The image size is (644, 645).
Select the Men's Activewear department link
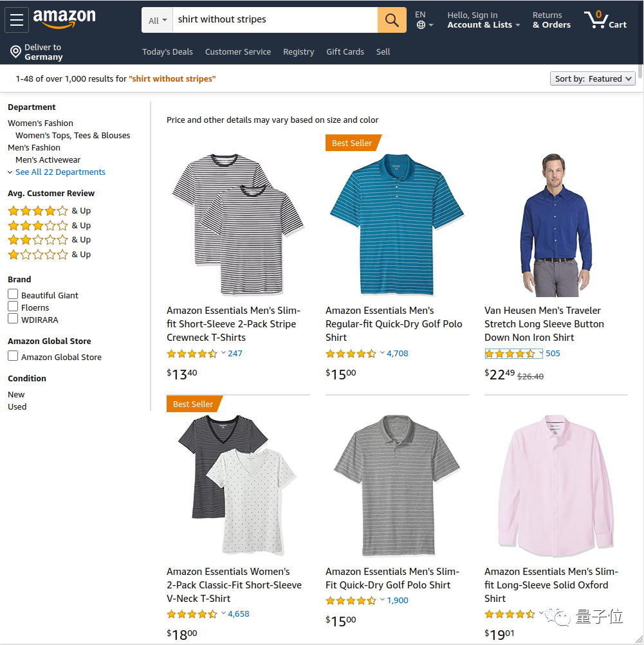click(x=48, y=159)
